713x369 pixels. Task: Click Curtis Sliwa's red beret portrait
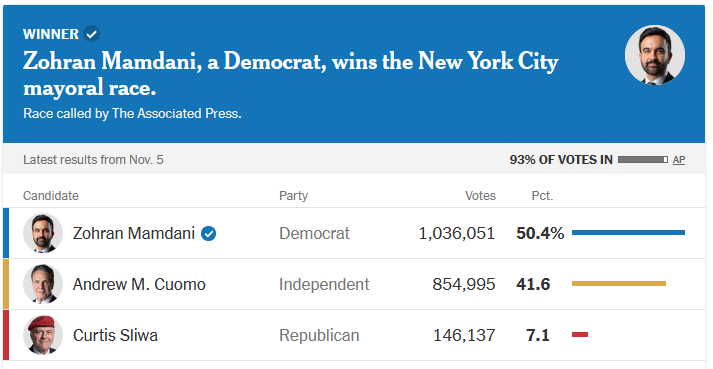[43, 335]
